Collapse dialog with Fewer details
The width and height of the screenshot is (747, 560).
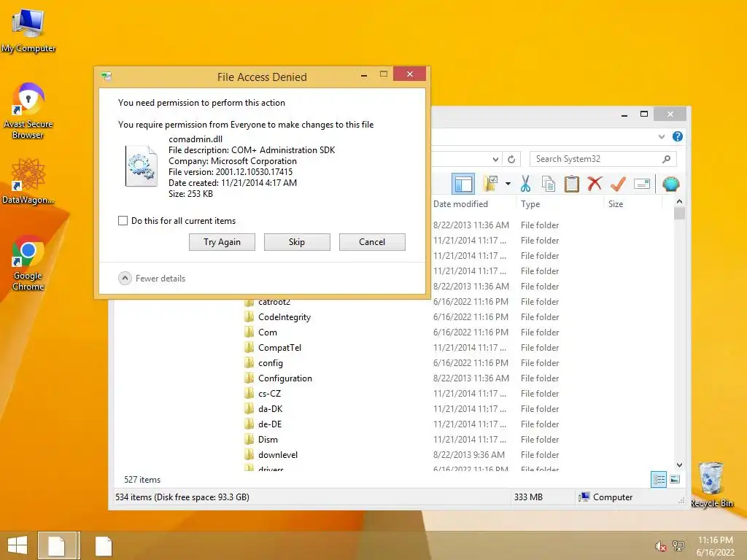tap(152, 278)
